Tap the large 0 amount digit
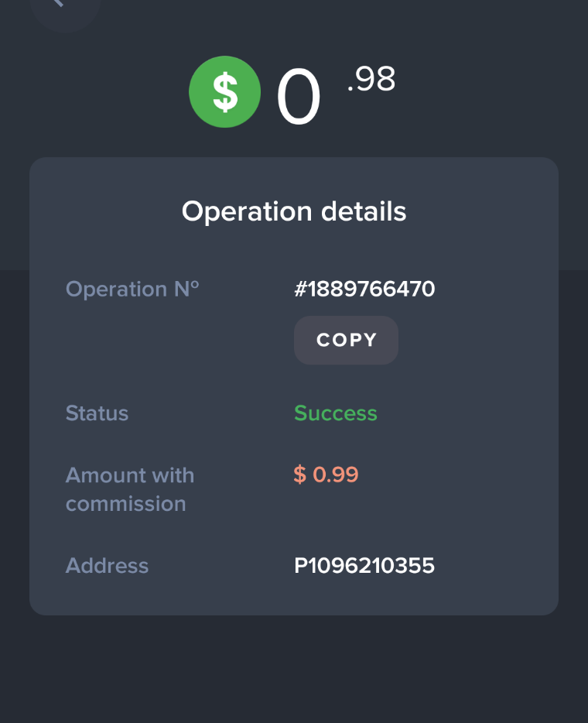588x723 pixels. coord(299,98)
